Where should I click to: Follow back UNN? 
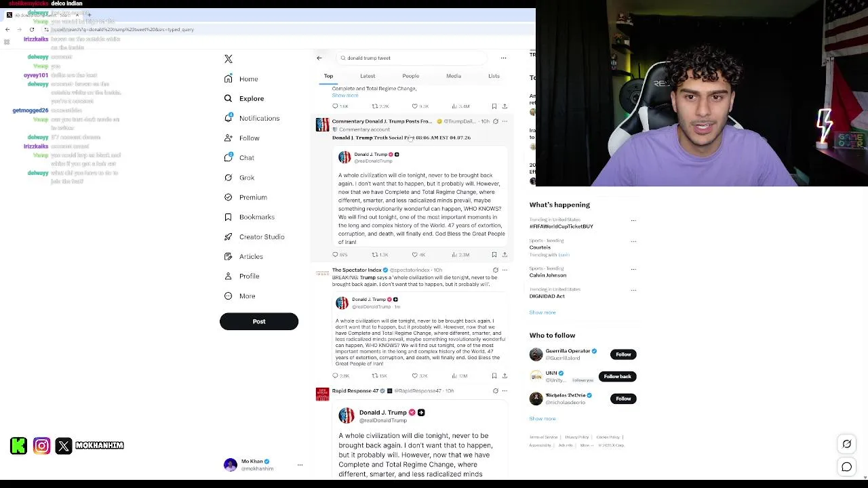coord(617,376)
